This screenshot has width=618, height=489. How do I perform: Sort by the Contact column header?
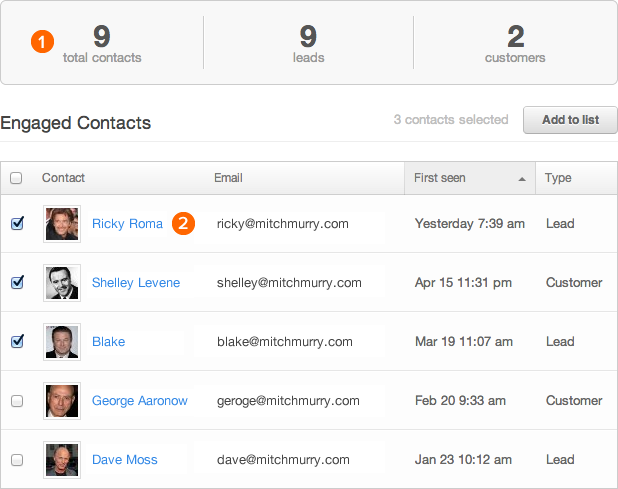tap(63, 178)
